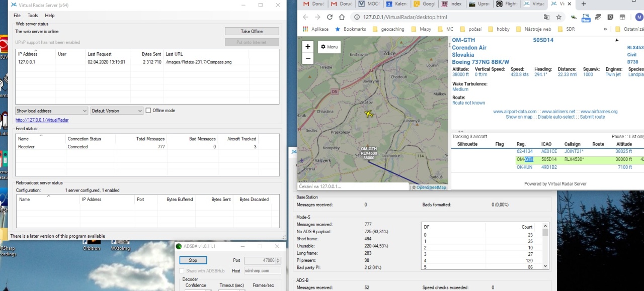Open the Aplikace apps shortcut
Screen dimensions: 644x291
point(315,29)
